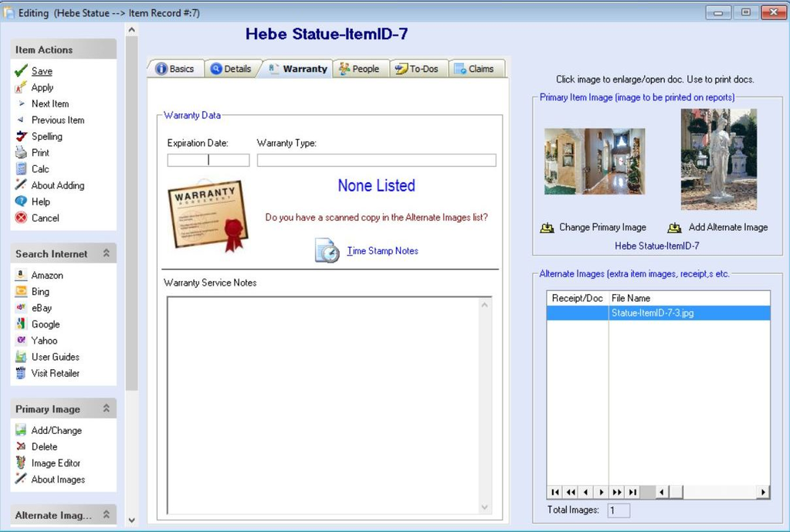Image resolution: width=790 pixels, height=532 pixels.
Task: Go to next alternate image record
Action: coord(601,492)
